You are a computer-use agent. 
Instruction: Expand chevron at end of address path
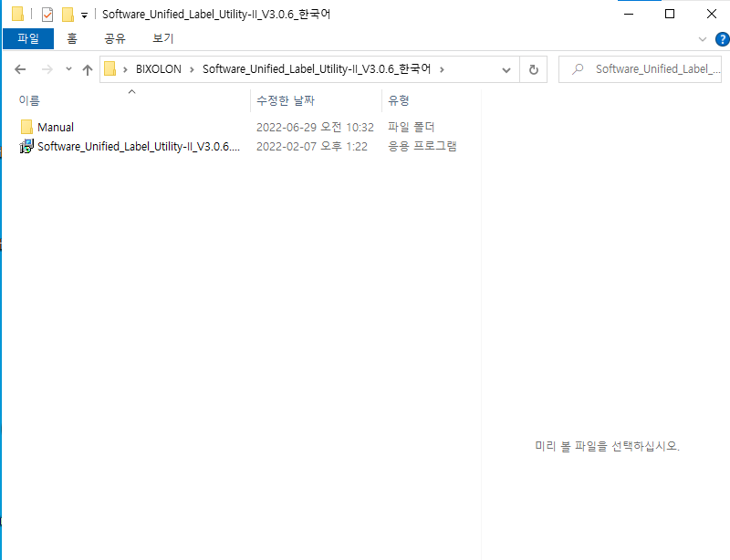pos(442,69)
